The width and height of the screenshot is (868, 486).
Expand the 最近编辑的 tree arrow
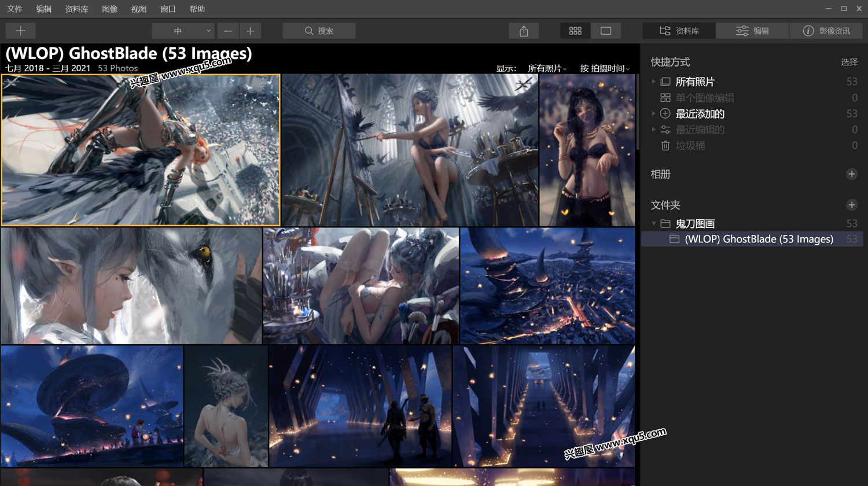[653, 130]
